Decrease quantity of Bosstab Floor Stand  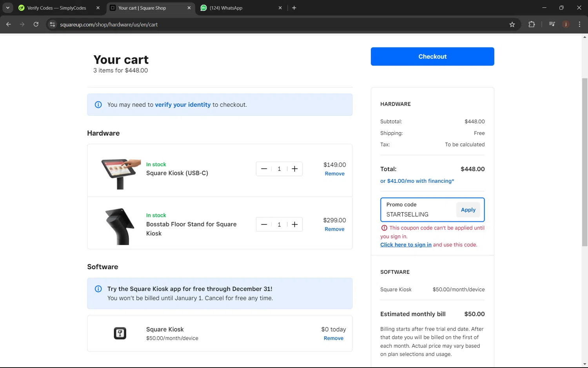click(264, 224)
